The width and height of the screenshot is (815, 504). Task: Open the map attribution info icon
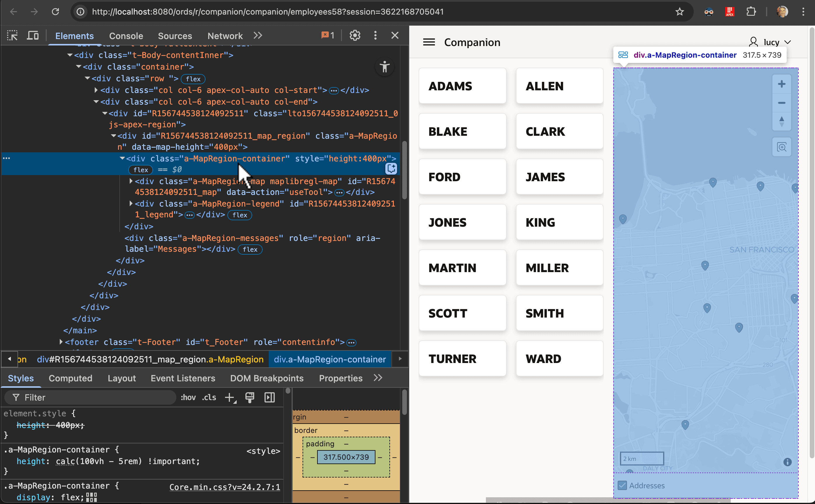(x=787, y=462)
